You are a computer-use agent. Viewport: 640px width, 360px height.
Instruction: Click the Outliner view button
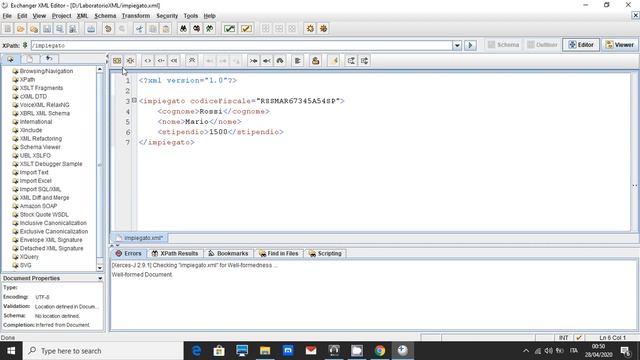click(542, 45)
